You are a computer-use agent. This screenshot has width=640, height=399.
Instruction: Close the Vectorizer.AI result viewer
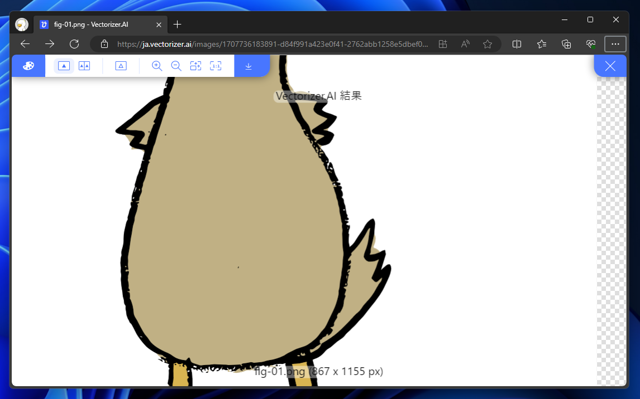[610, 66]
